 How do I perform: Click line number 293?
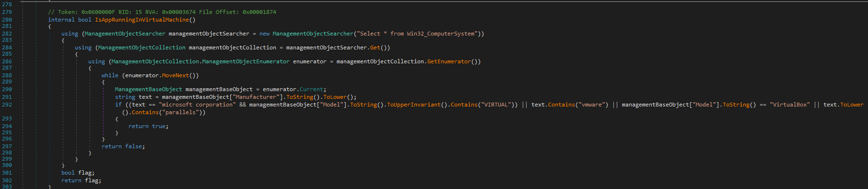(7, 118)
